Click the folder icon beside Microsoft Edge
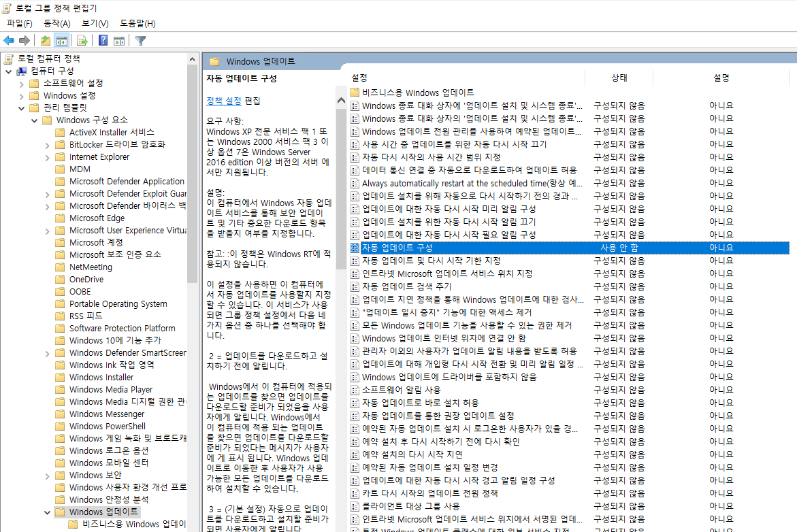 click(x=60, y=218)
